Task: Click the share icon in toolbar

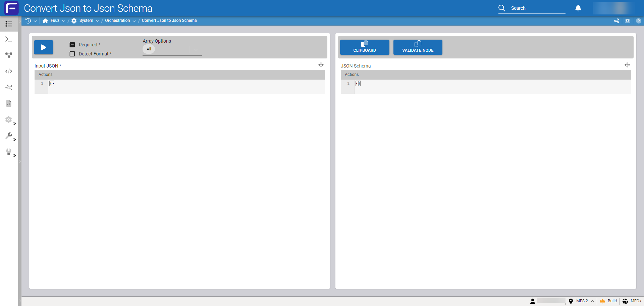Action: click(616, 21)
